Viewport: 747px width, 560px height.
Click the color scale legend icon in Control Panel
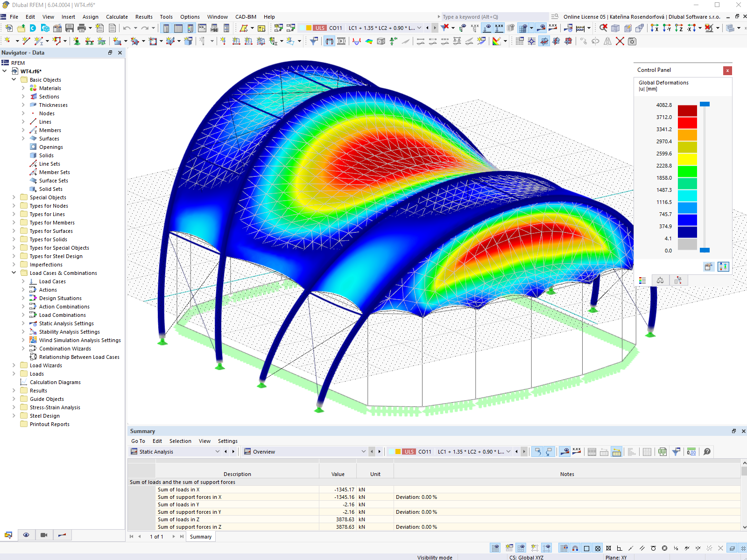coord(642,280)
